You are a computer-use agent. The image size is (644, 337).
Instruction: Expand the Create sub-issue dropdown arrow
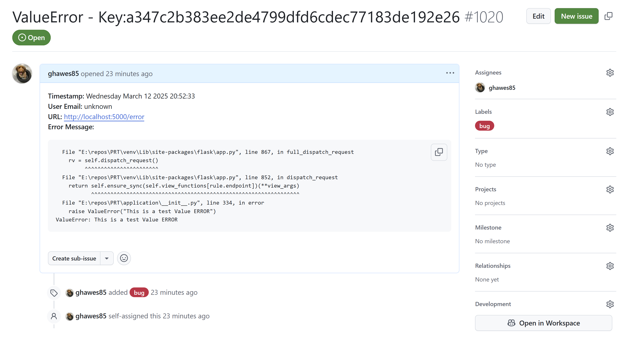(x=107, y=258)
